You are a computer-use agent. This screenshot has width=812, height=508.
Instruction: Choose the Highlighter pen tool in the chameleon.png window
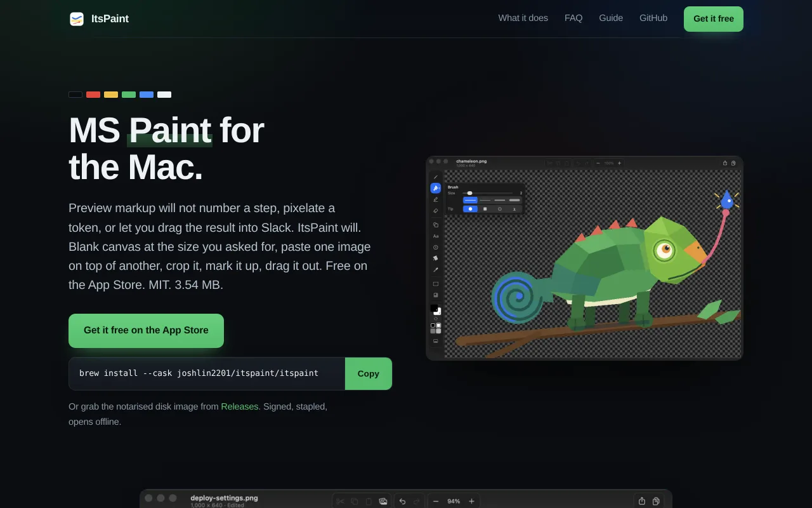(x=436, y=199)
